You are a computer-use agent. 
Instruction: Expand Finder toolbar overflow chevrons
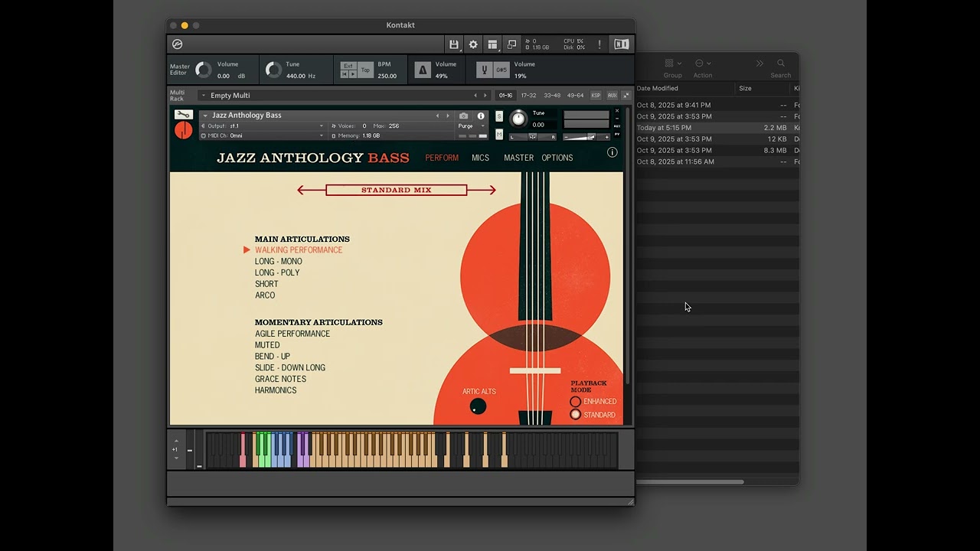[x=759, y=64]
